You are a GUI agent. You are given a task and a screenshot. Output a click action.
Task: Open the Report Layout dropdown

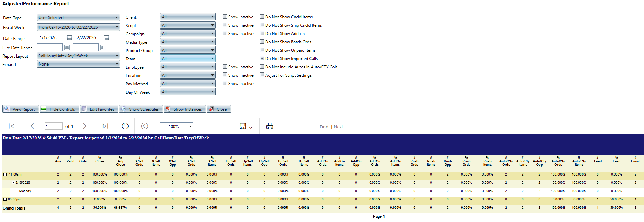coord(79,56)
